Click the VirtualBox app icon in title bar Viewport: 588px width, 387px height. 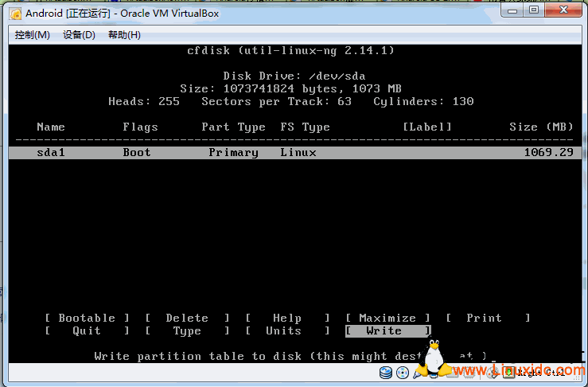coord(15,13)
